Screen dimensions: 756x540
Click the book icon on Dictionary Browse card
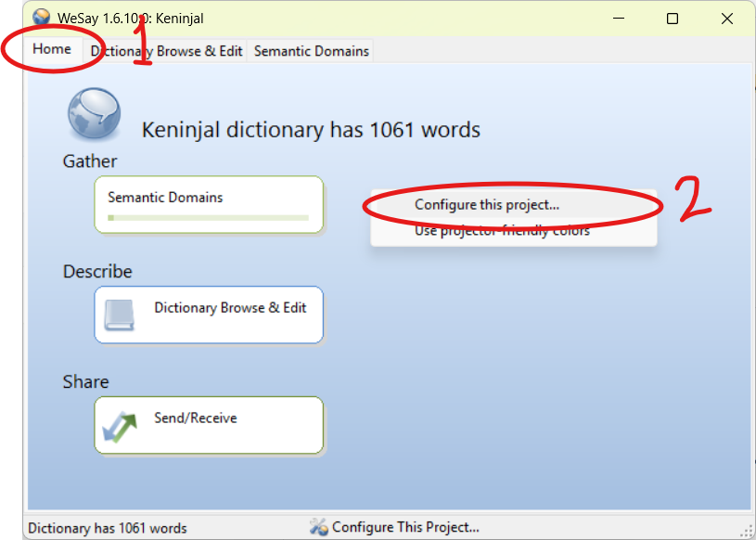tap(122, 315)
